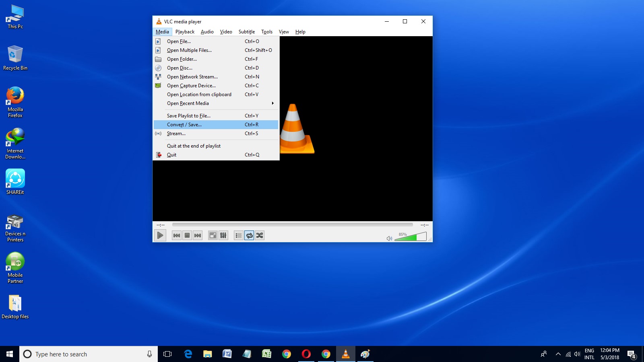Click VLC cone icon in taskbar
This screenshot has height=362, width=644.
click(x=346, y=354)
